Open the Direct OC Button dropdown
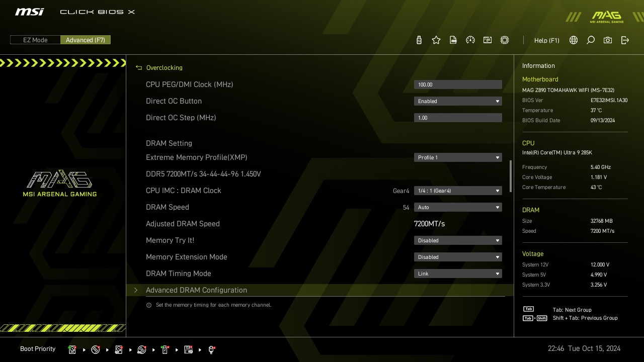The image size is (644, 362). pos(458,101)
